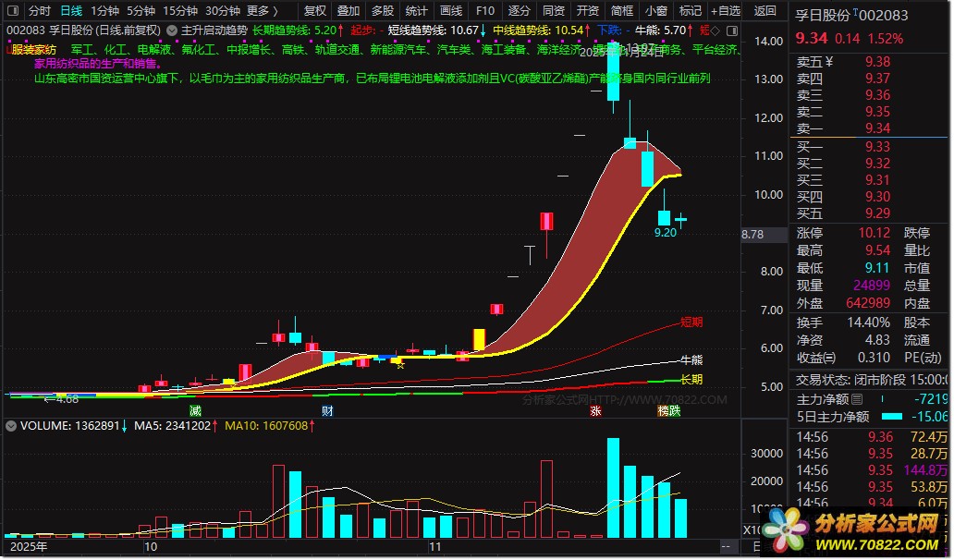Click the X10 volume scale button

click(x=752, y=530)
